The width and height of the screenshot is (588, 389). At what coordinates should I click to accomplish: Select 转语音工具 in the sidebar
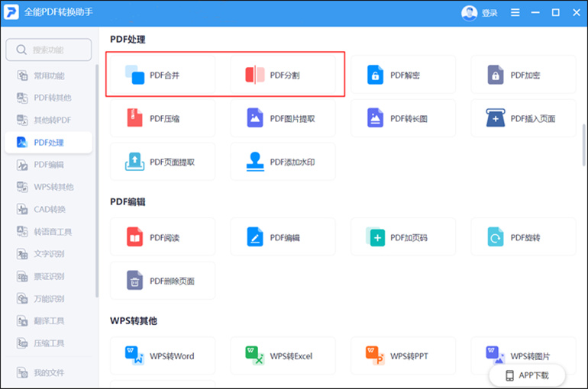click(x=49, y=232)
